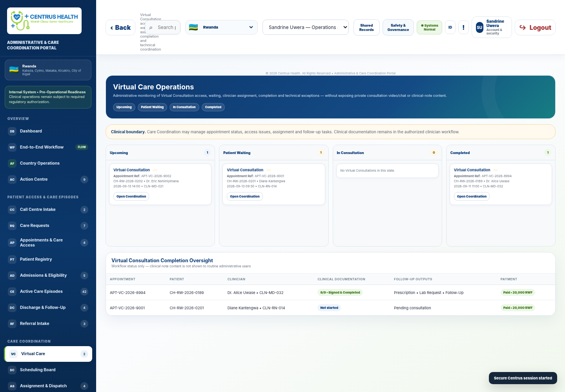565x392 pixels.
Task: Click the CE Active Care Episodes icon
Action: (x=12, y=292)
